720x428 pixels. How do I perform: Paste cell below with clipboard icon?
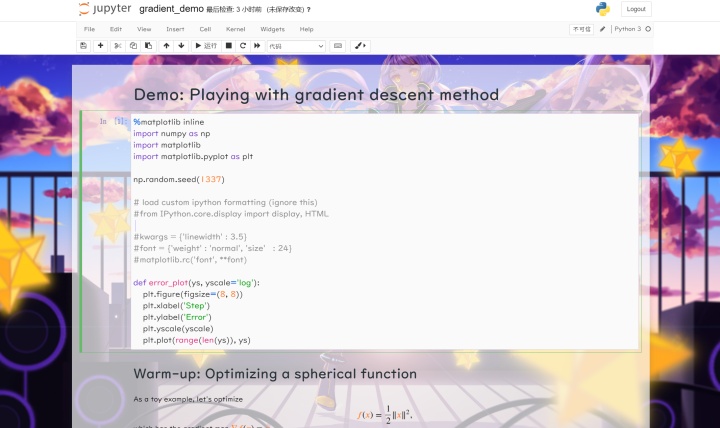click(148, 46)
